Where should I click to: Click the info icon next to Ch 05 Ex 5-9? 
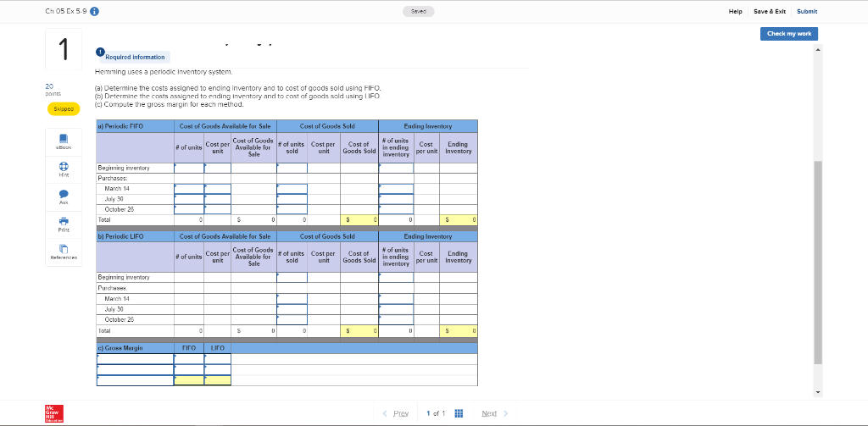pyautogui.click(x=95, y=12)
